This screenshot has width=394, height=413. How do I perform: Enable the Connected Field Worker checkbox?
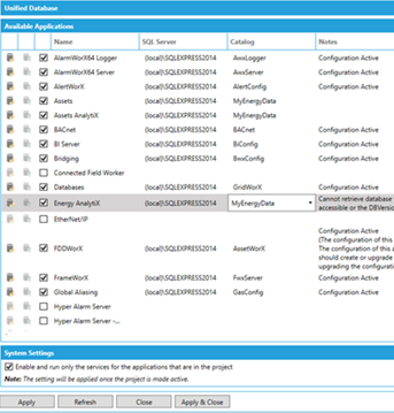click(43, 173)
